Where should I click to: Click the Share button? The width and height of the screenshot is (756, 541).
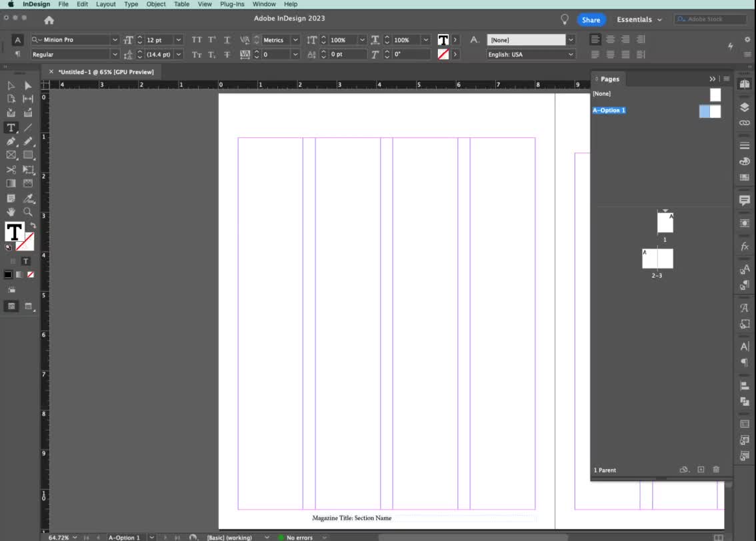pos(591,19)
